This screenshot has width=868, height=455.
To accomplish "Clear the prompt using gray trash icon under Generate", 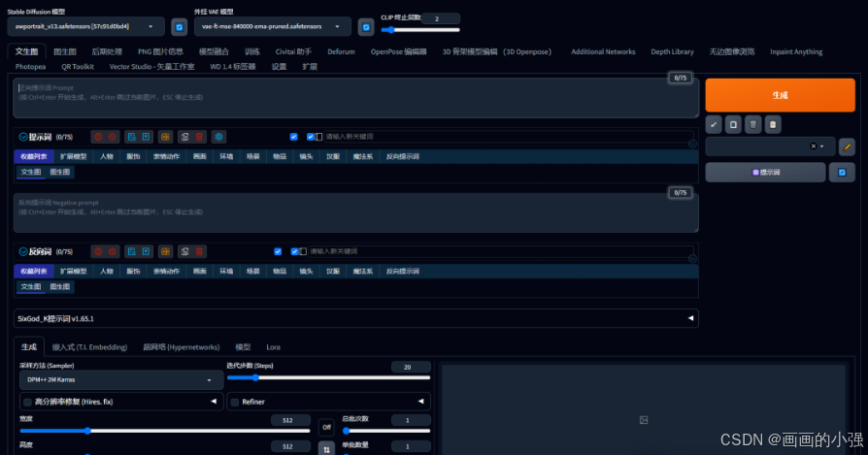I will pyautogui.click(x=752, y=124).
